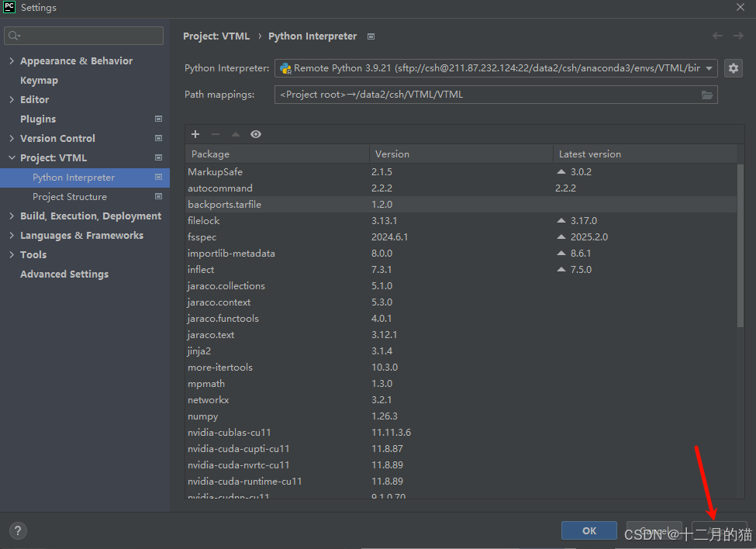Click the project-level icon beside the Python Interpreter breadcrumb

click(x=371, y=36)
